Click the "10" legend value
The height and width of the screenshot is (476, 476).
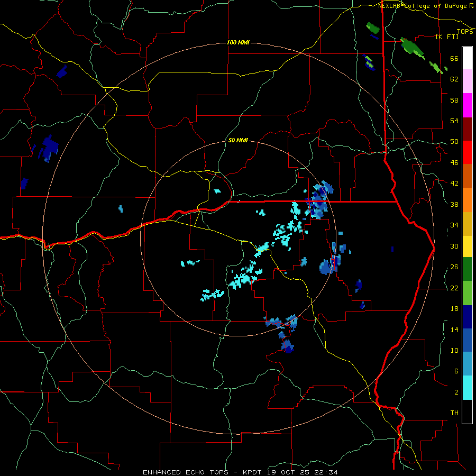pyautogui.click(x=454, y=350)
